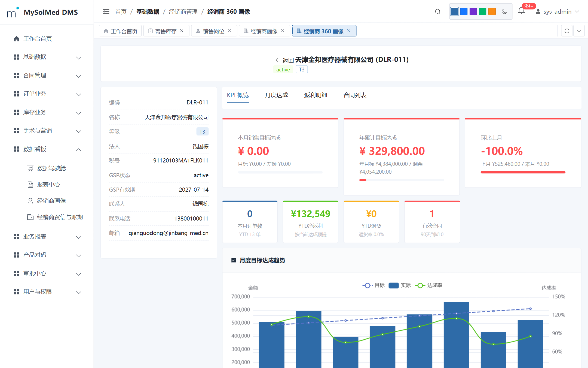The height and width of the screenshot is (368, 588).
Task: Open 数据驾驶舱 in the sidebar
Action: click(x=47, y=168)
